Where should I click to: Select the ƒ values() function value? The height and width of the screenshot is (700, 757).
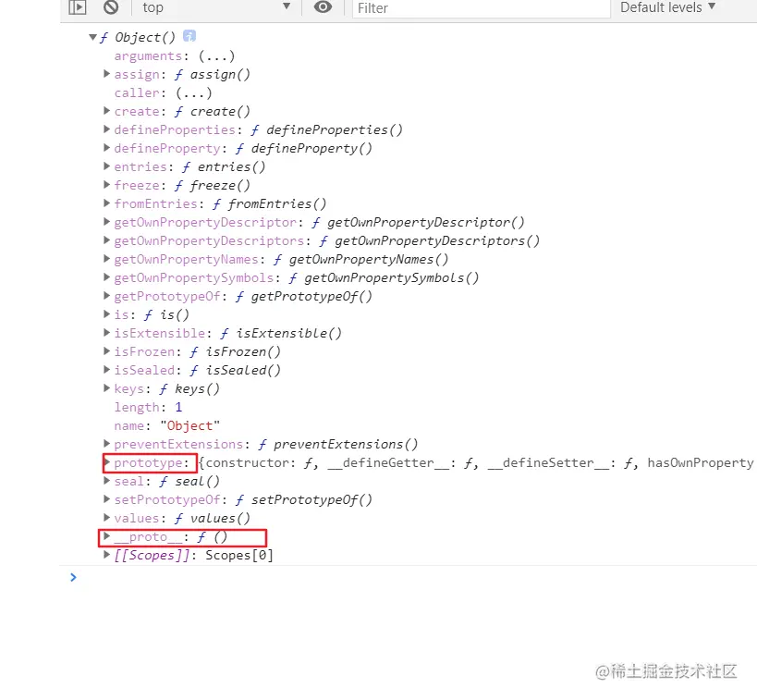pyautogui.click(x=213, y=519)
